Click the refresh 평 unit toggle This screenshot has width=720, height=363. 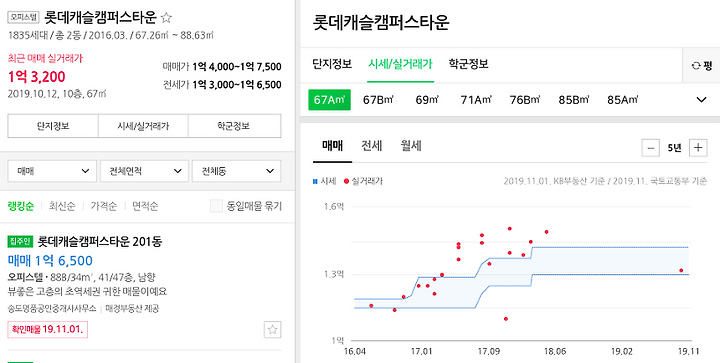(701, 65)
